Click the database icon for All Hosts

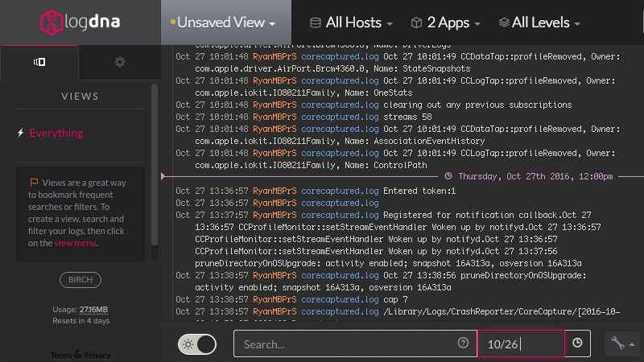tap(316, 23)
